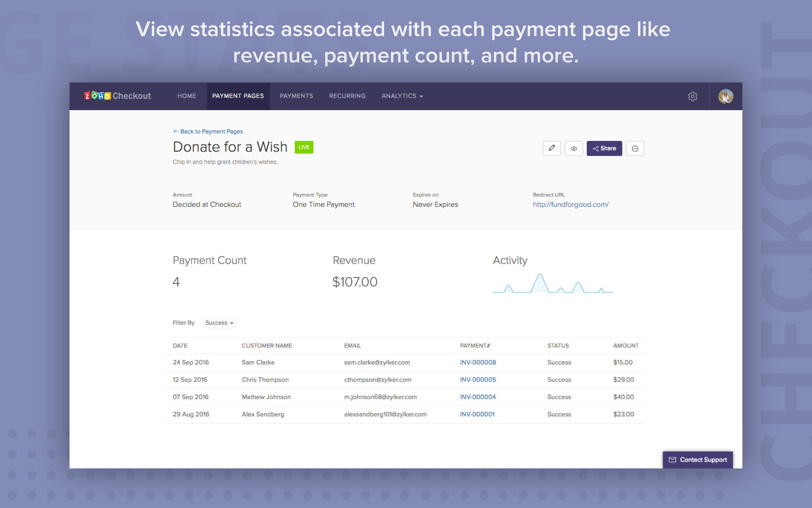The width and height of the screenshot is (812, 508).
Task: Open the more options ellipsis icon
Action: tap(635, 148)
